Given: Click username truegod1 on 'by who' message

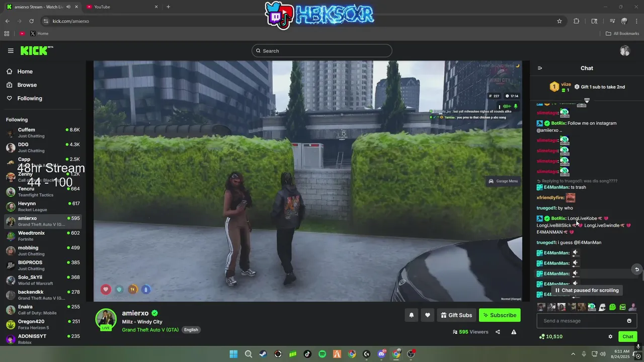Looking at the screenshot, I should coord(546,208).
